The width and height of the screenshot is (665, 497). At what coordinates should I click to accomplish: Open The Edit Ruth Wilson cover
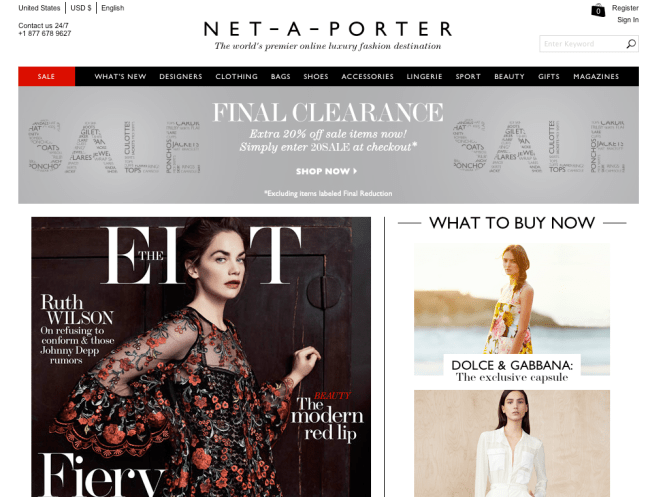(201, 357)
